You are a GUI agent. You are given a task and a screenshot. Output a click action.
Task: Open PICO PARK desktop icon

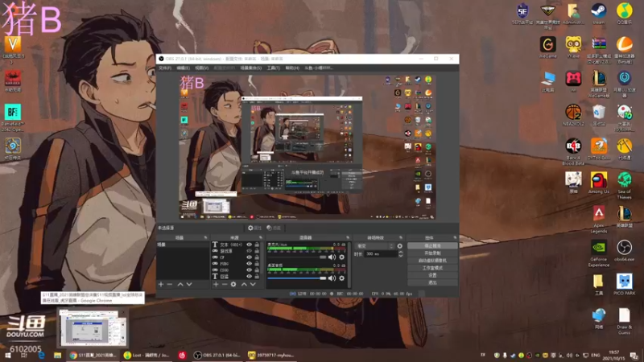(x=625, y=285)
